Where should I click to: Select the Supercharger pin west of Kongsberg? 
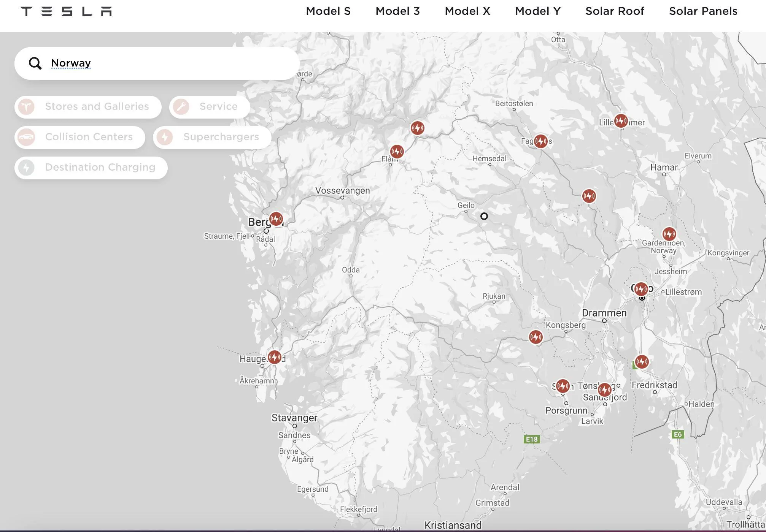(536, 337)
